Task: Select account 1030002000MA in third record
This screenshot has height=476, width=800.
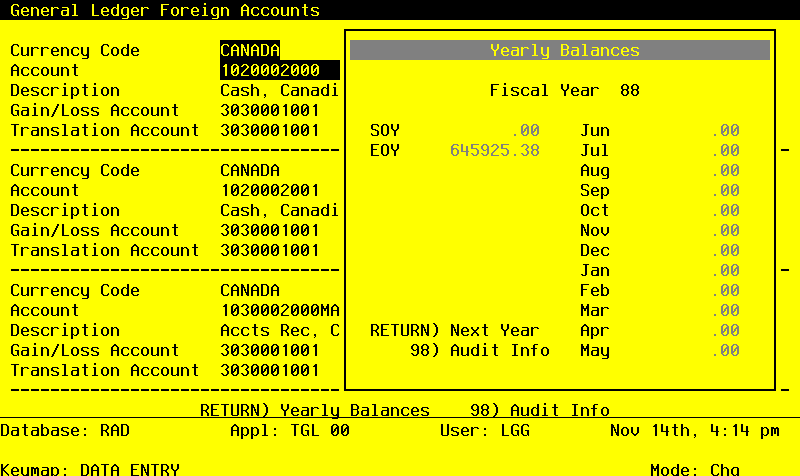Action: pyautogui.click(x=280, y=310)
